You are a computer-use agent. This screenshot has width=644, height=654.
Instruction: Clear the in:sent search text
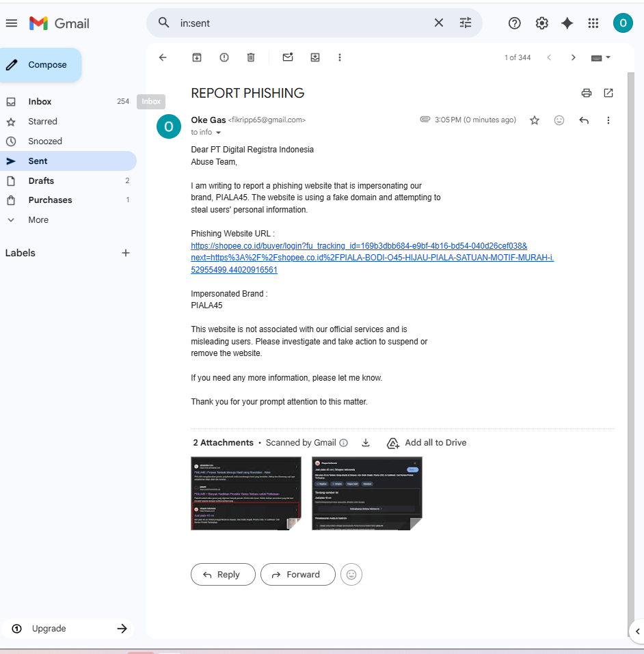coord(439,23)
